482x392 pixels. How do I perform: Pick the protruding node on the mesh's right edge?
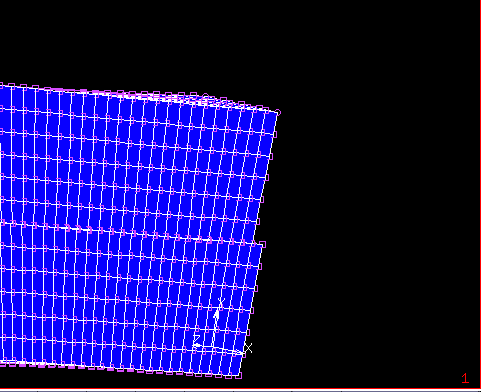tap(263, 245)
